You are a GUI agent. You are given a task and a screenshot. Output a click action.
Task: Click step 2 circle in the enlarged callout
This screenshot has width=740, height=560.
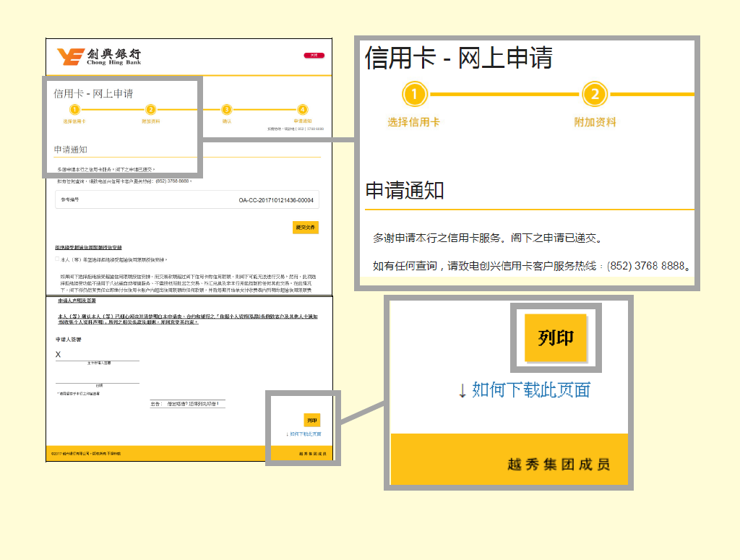coord(594,94)
